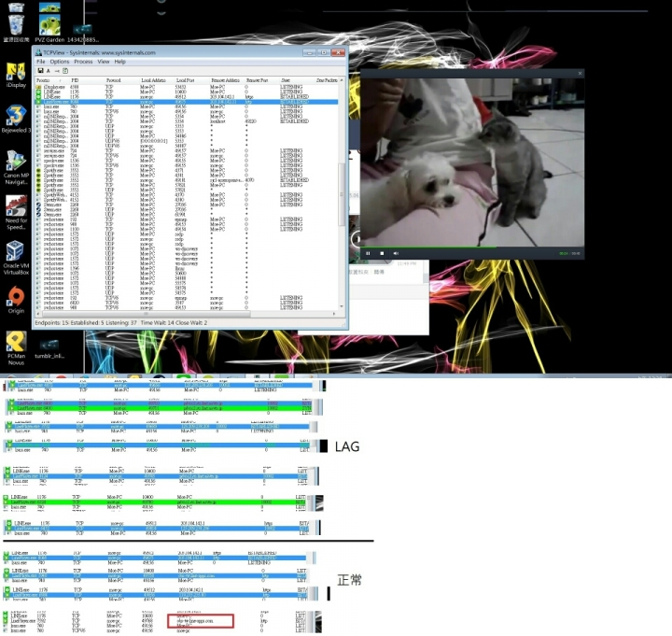The image size is (672, 636).
Task: Open the TCPView File menu
Action: [x=41, y=62]
